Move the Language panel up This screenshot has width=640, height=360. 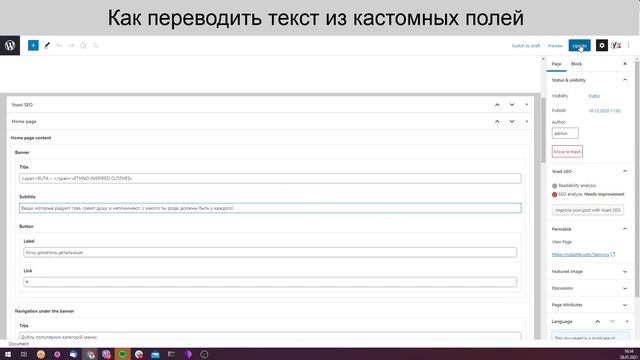(598, 322)
